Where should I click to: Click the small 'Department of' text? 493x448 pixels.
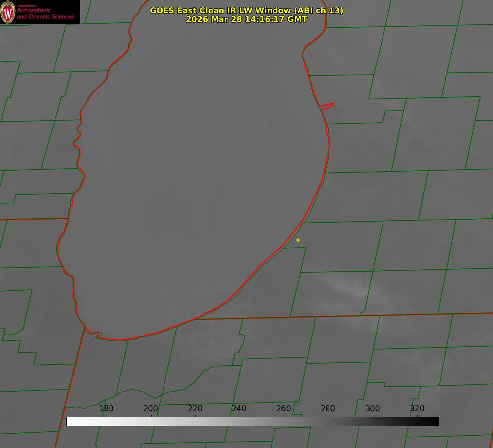(x=27, y=5)
